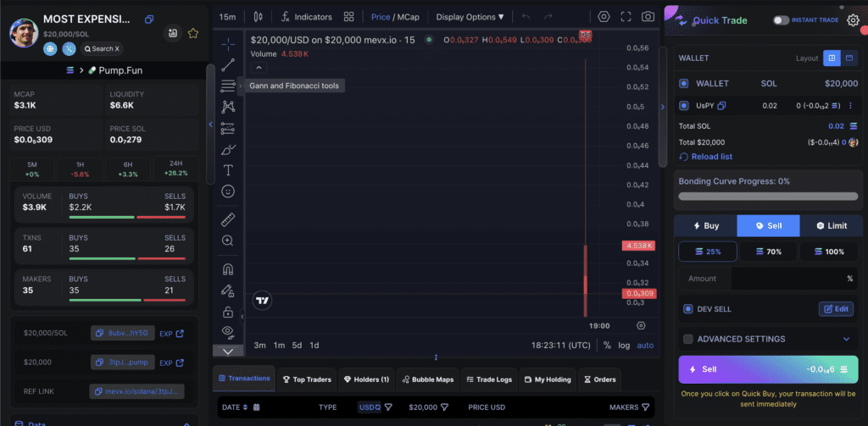Viewport: 868px width, 426px height.
Task: Open the Holders (1) tab
Action: click(x=366, y=379)
